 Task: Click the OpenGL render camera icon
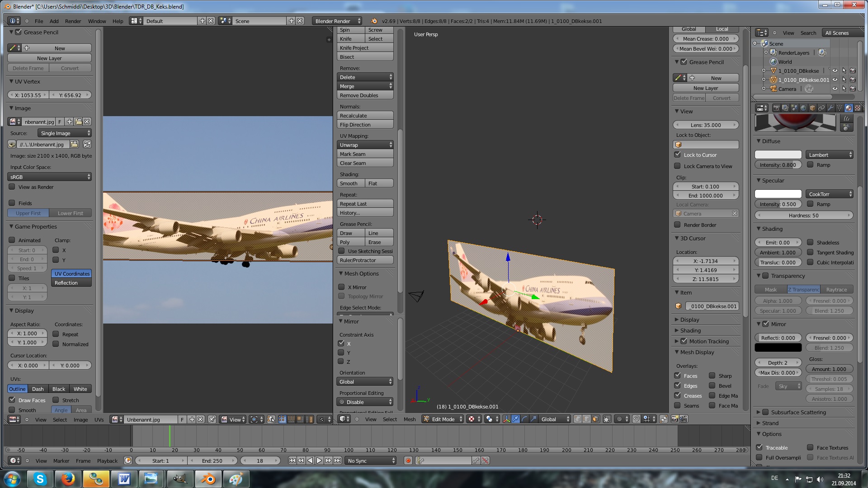pos(675,419)
